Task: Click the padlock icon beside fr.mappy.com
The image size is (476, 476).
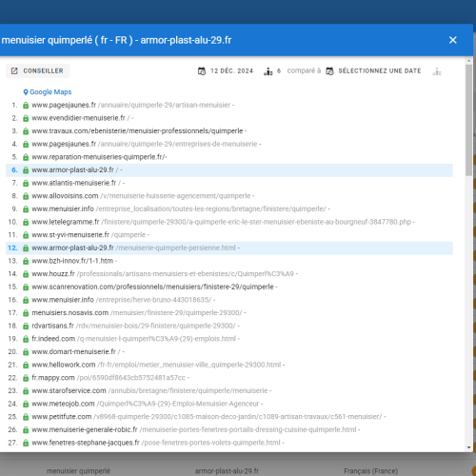Action: pyautogui.click(x=26, y=378)
